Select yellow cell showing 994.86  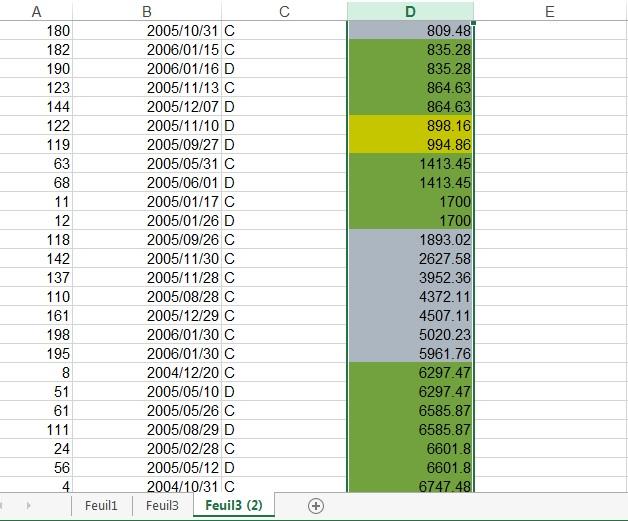point(410,145)
